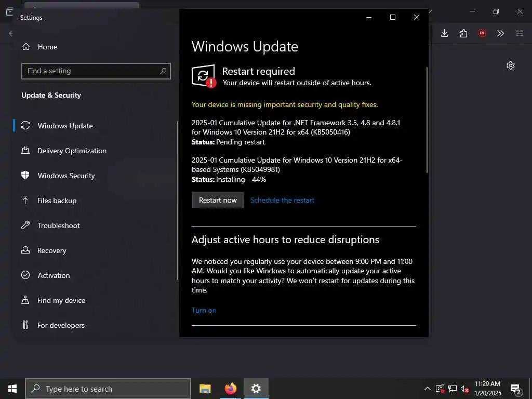Image resolution: width=532 pixels, height=399 pixels.
Task: Click the Windows Update tray status icon
Action: click(440, 389)
